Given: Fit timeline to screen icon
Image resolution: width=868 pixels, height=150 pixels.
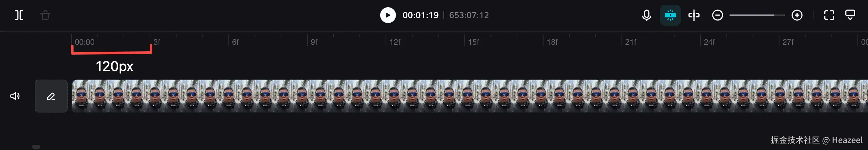Looking at the screenshot, I should [x=829, y=15].
